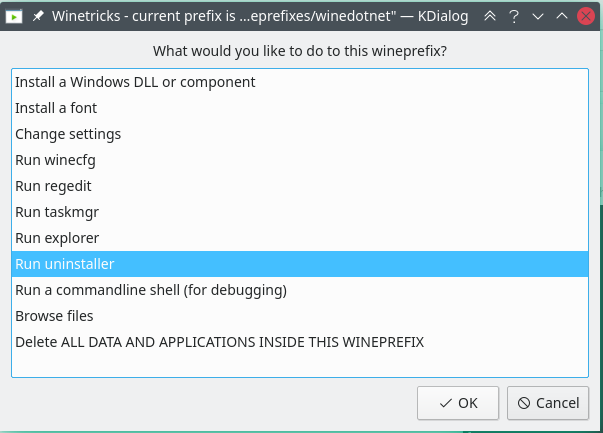Click the keep above others icon

pos(489,17)
